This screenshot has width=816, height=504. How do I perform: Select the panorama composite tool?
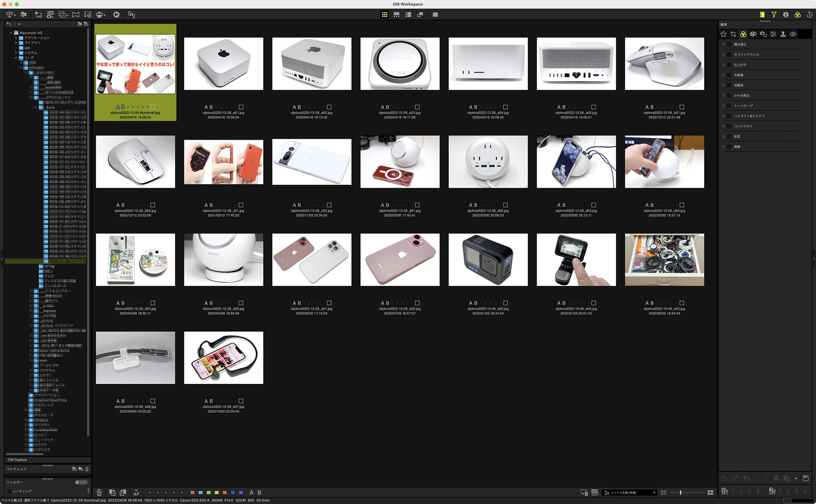coord(75,14)
